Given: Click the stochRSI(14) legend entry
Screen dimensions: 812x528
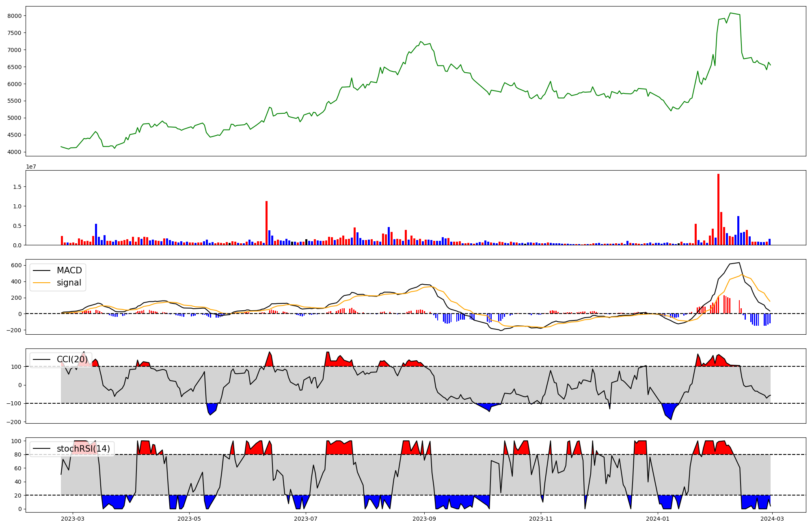Looking at the screenshot, I should pyautogui.click(x=83, y=449).
